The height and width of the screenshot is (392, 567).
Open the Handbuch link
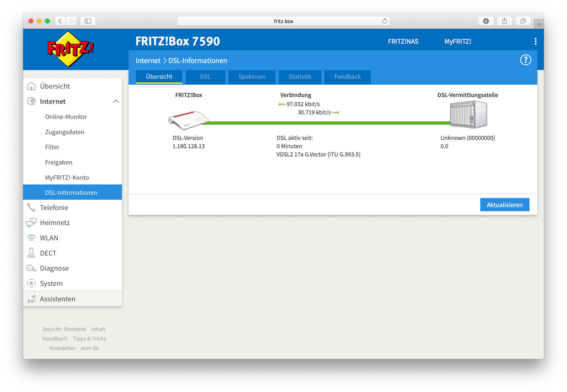pos(55,339)
